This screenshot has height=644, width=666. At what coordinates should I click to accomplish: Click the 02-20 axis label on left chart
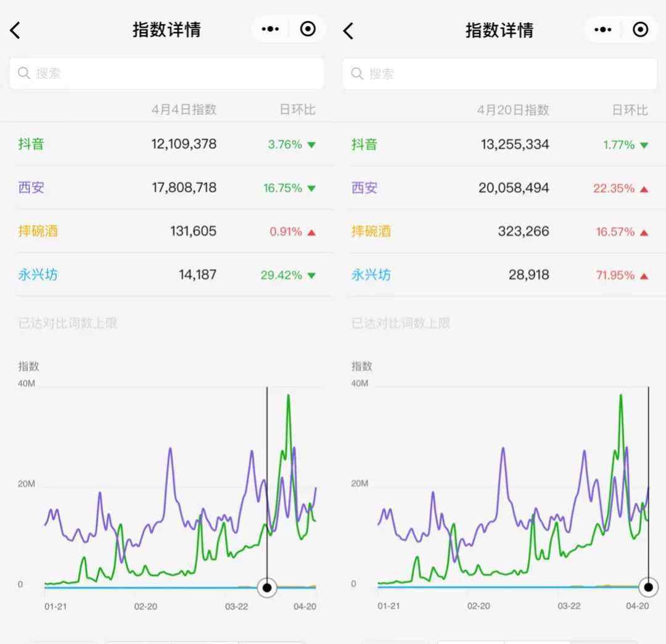146,606
